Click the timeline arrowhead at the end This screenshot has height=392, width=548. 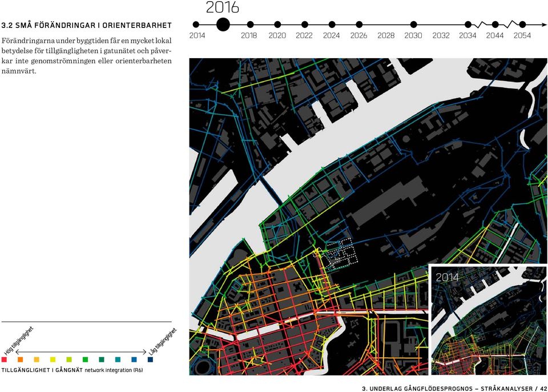point(544,25)
